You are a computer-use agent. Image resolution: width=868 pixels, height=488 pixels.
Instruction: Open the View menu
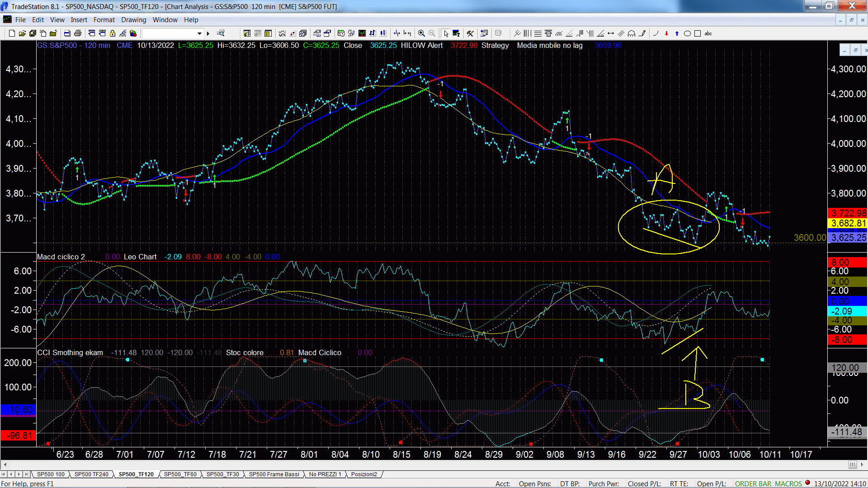[x=57, y=20]
